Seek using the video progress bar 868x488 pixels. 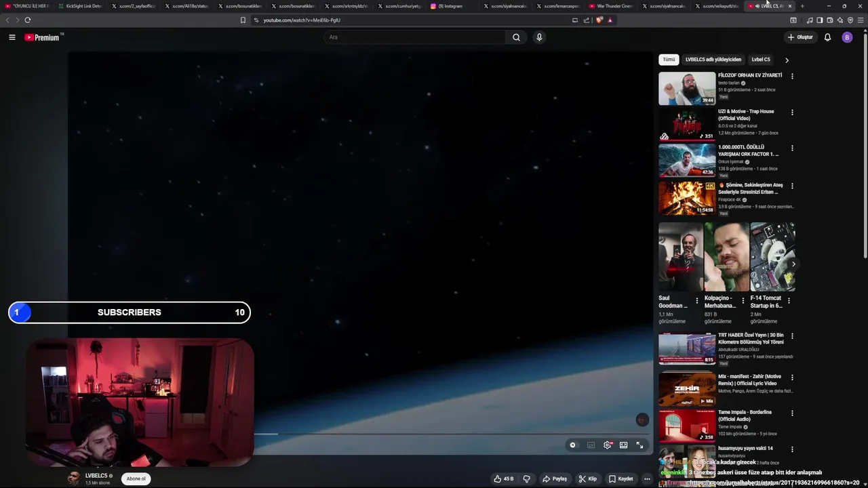coord(452,434)
